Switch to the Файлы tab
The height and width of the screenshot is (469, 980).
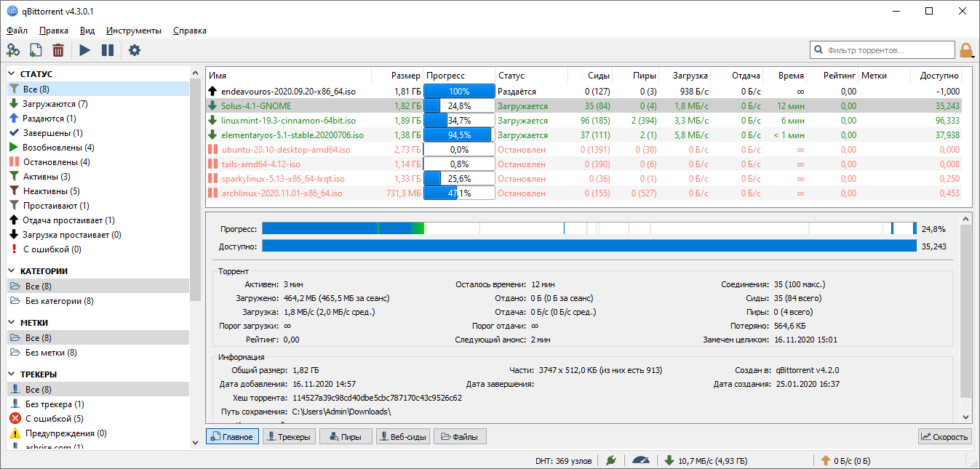(x=460, y=437)
